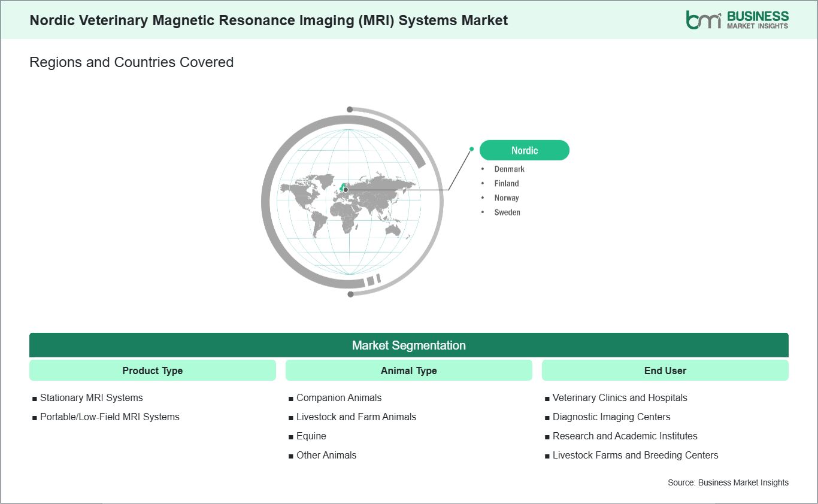Click Veterinary Clinics and Hospitals item

click(620, 397)
